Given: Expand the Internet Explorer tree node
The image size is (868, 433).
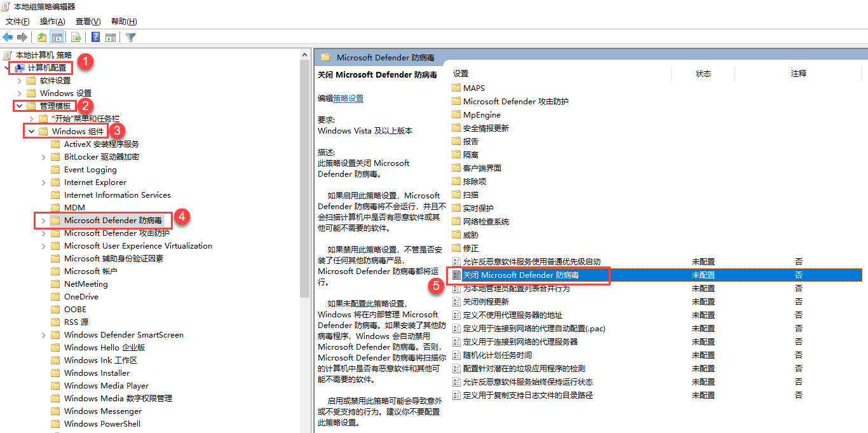Looking at the screenshot, I should [43, 182].
